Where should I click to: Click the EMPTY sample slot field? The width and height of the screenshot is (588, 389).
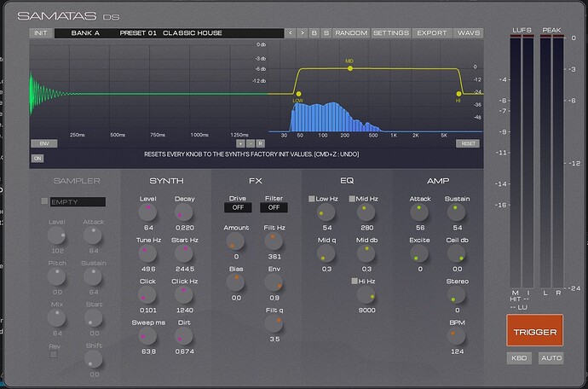coord(78,202)
